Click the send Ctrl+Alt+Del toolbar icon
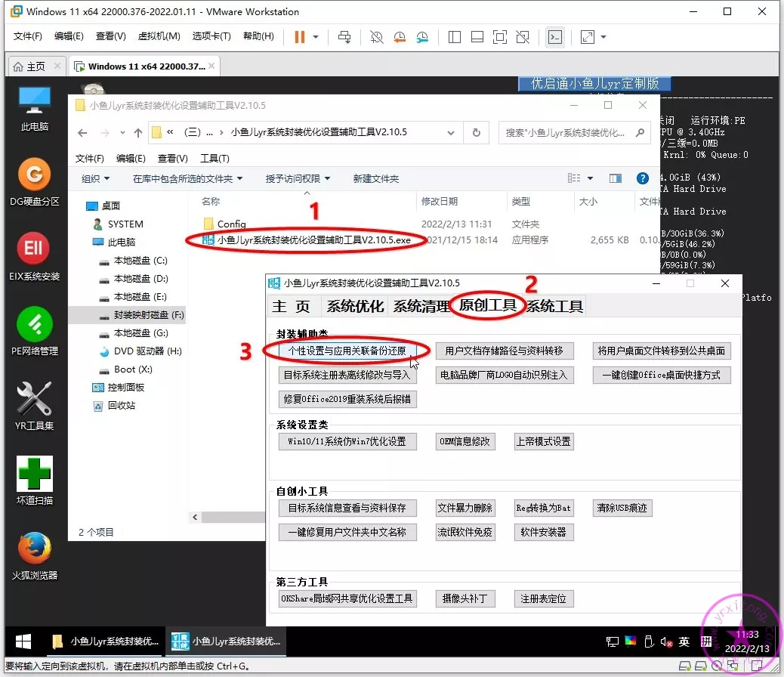The image size is (784, 677). (x=344, y=36)
